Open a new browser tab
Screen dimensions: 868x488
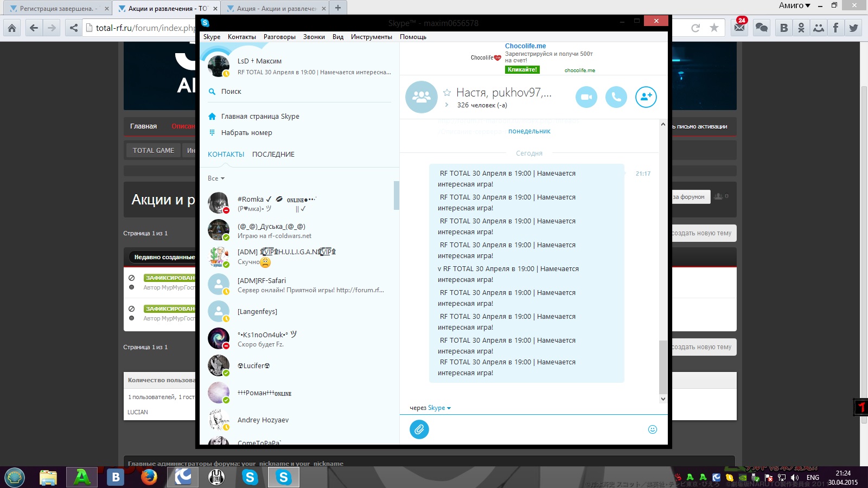tap(338, 8)
